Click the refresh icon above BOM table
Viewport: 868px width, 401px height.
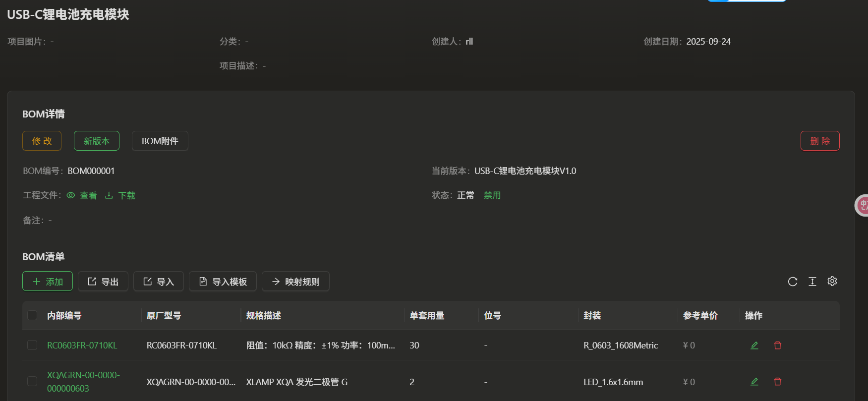793,282
